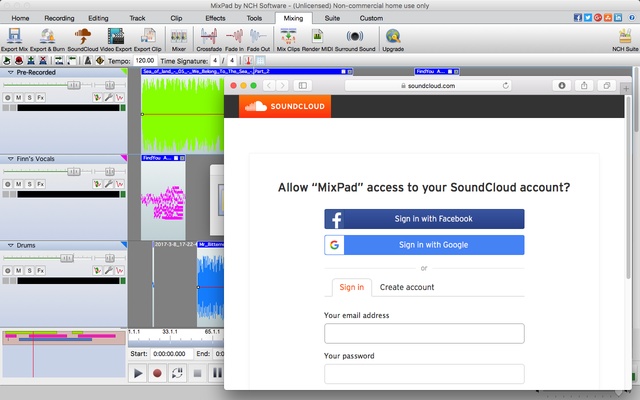The image size is (640, 400).
Task: Click the Render MIDI icon
Action: tap(317, 39)
